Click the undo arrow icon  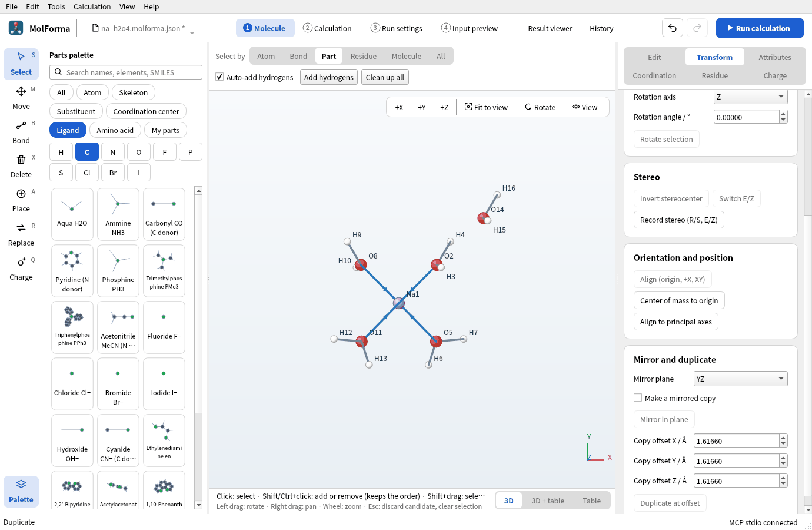pyautogui.click(x=673, y=28)
